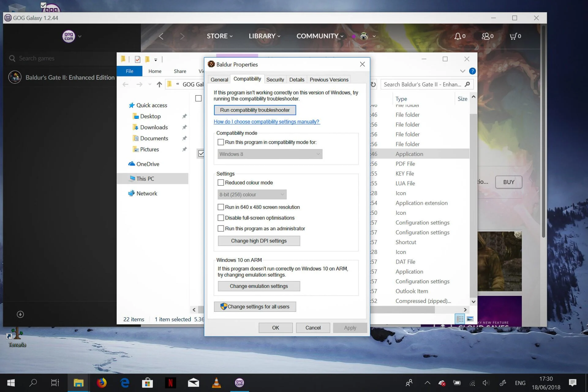Click the File Explorer up arrow
The width and height of the screenshot is (588, 392).
159,85
